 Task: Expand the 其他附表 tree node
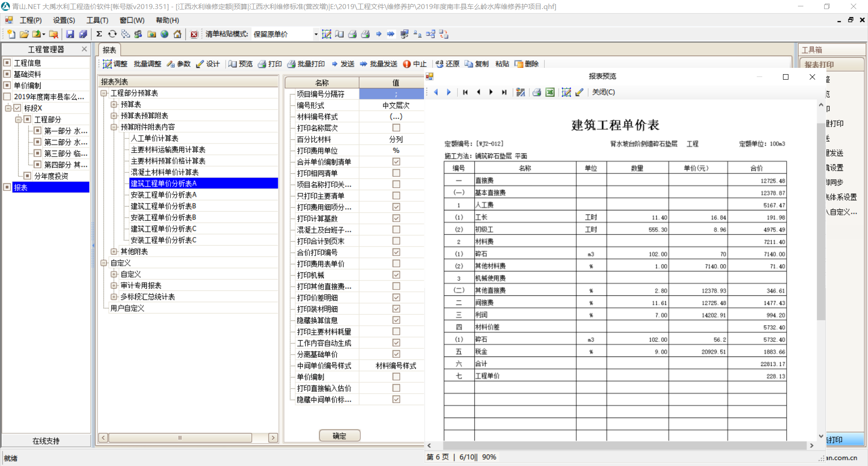[x=114, y=252]
